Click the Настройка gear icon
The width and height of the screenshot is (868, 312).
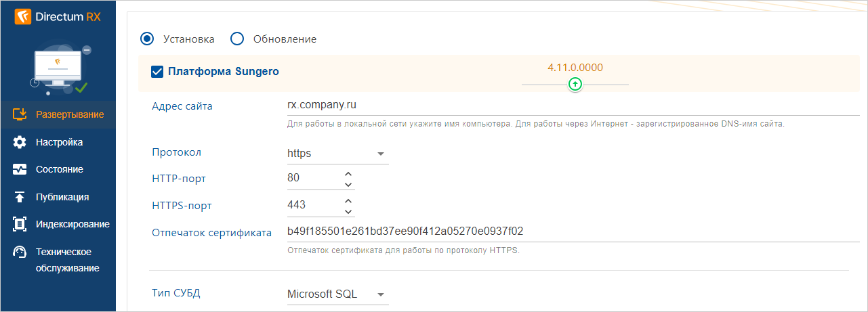(20, 142)
